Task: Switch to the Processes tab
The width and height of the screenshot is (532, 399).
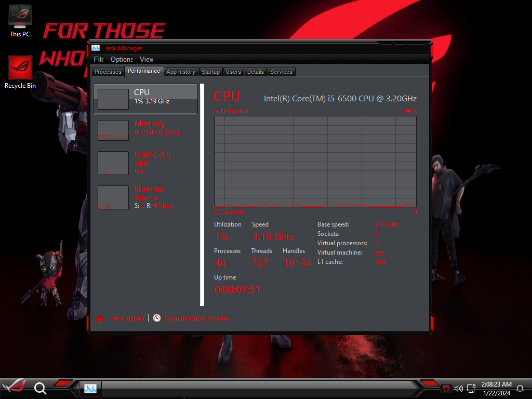Action: click(108, 72)
